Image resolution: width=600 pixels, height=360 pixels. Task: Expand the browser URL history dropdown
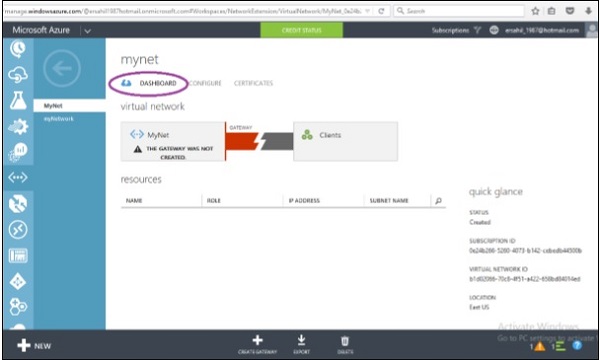367,11
